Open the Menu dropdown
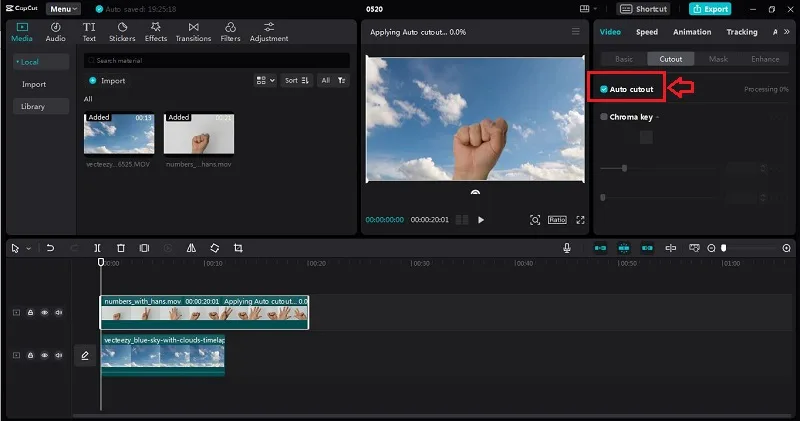Viewport: 800px width, 421px height. (63, 9)
